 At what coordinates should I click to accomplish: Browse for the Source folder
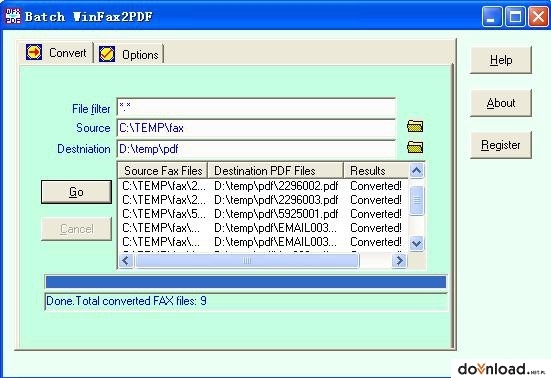click(415, 126)
